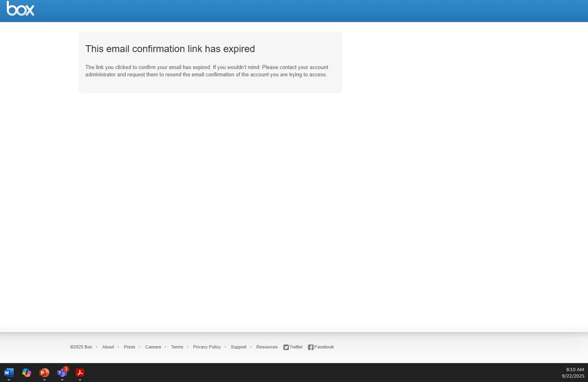Screen dimensions: 588x382
Task: Open the About footer link
Action: click(x=108, y=347)
